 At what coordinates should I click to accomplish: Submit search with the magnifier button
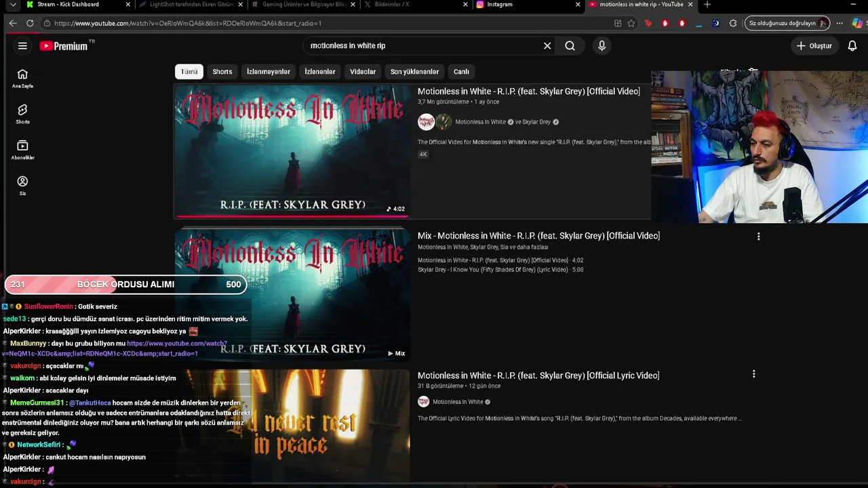pos(570,46)
